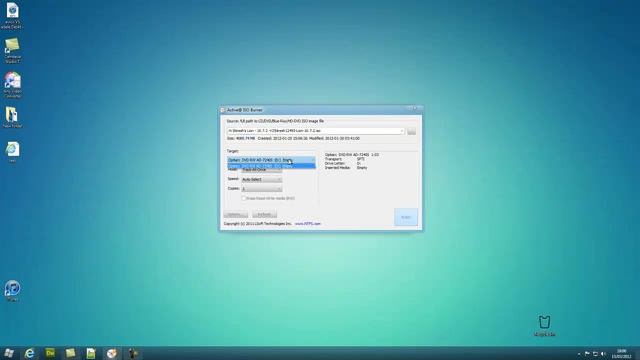
Task: Open the network tray icon
Action: (x=595, y=354)
